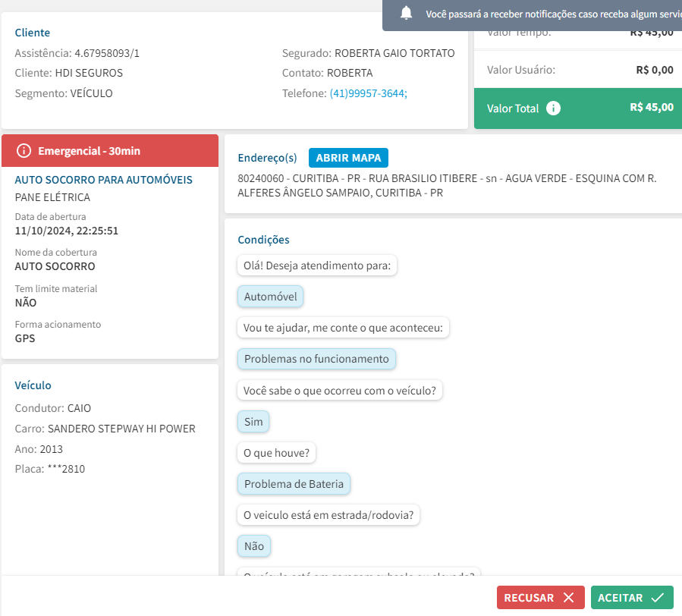Click the notification bell icon
The height and width of the screenshot is (616, 682).
[x=407, y=14]
